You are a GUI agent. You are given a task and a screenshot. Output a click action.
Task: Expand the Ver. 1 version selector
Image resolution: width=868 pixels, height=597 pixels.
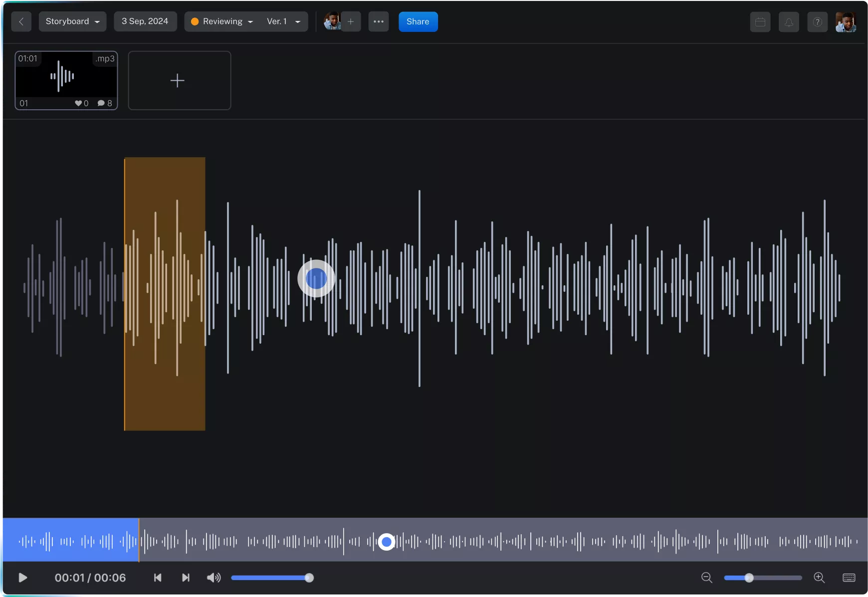(x=283, y=21)
